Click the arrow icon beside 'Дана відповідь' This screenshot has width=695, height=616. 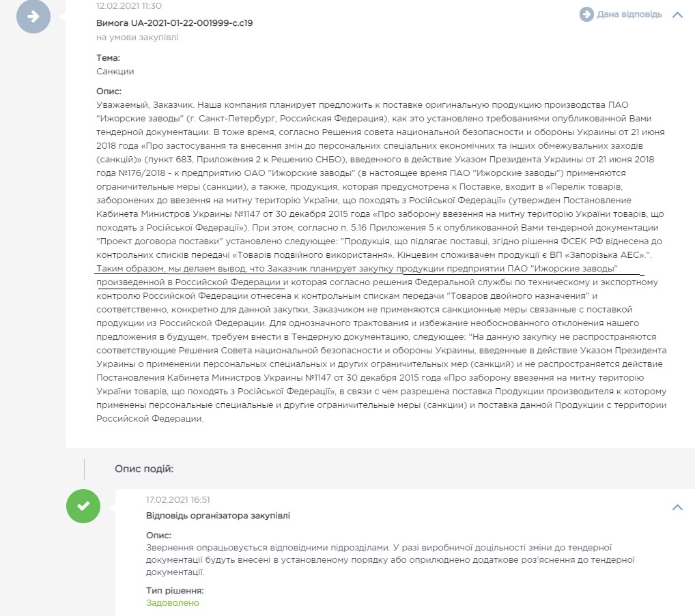point(586,14)
